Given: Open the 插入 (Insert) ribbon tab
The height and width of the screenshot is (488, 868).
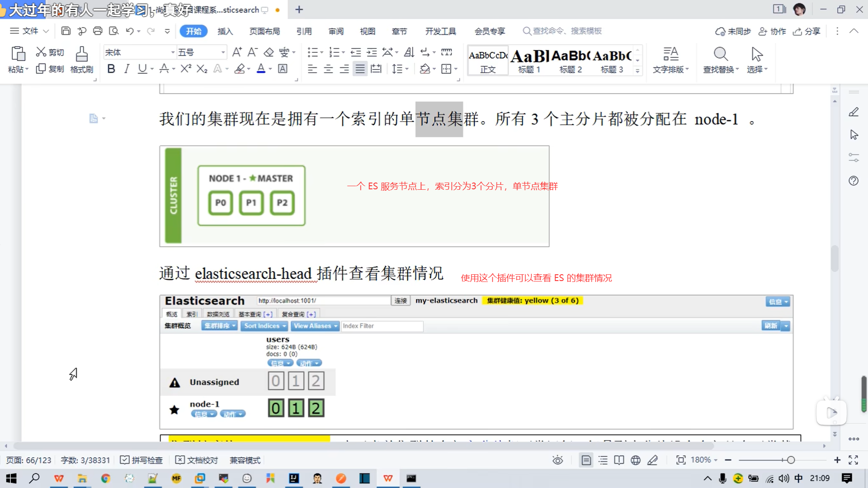Looking at the screenshot, I should pyautogui.click(x=225, y=31).
